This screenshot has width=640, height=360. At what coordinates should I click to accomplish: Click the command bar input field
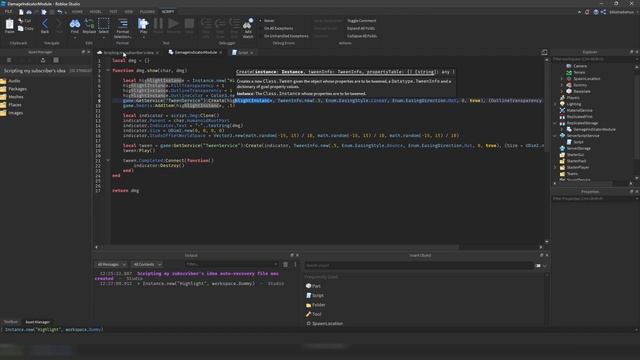(318, 329)
